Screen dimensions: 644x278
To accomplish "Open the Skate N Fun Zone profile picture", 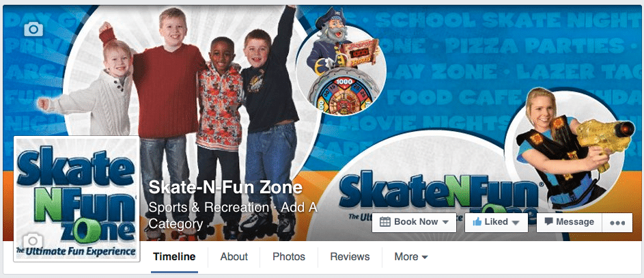I will [76, 199].
